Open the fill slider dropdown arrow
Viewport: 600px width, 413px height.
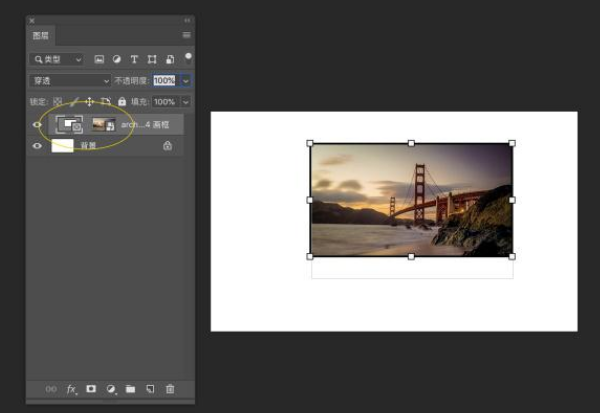[x=186, y=102]
